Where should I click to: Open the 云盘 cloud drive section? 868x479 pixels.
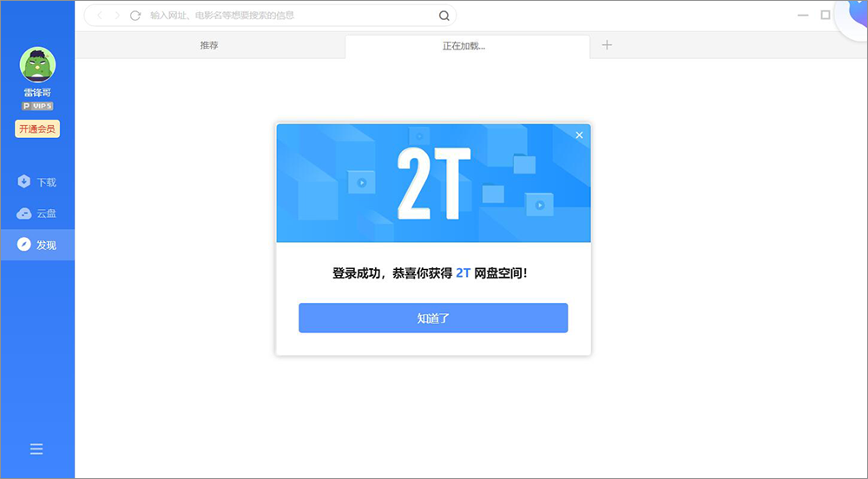(37, 213)
